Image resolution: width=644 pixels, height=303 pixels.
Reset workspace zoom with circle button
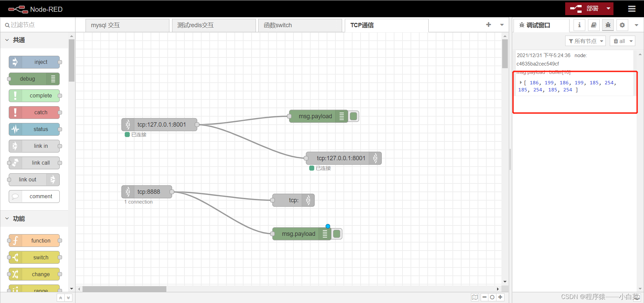492,297
